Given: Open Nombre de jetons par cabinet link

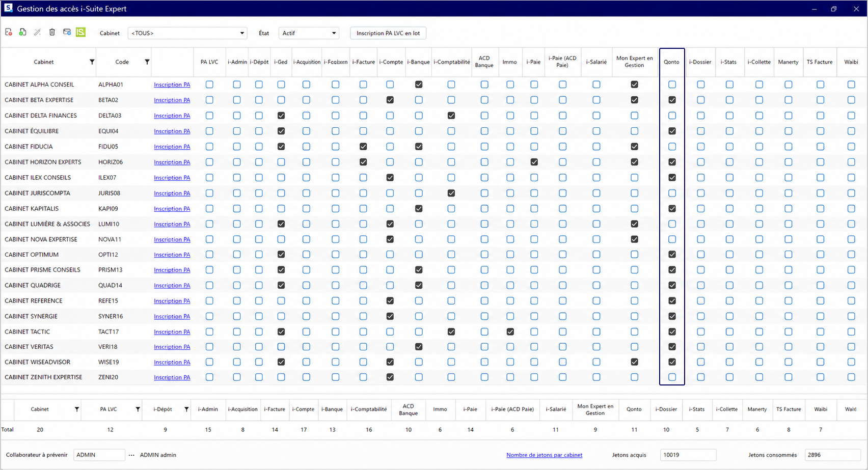Looking at the screenshot, I should [544, 455].
